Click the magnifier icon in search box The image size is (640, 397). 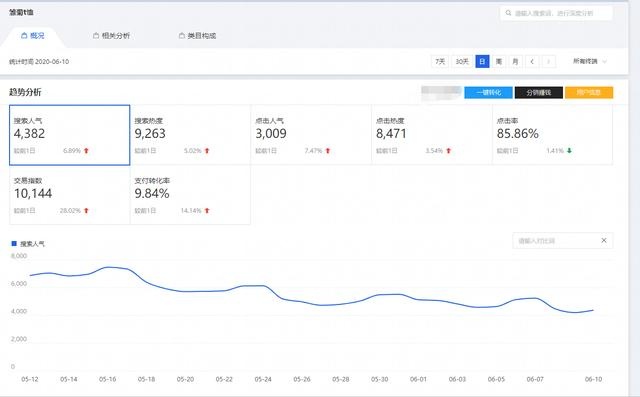pos(508,13)
